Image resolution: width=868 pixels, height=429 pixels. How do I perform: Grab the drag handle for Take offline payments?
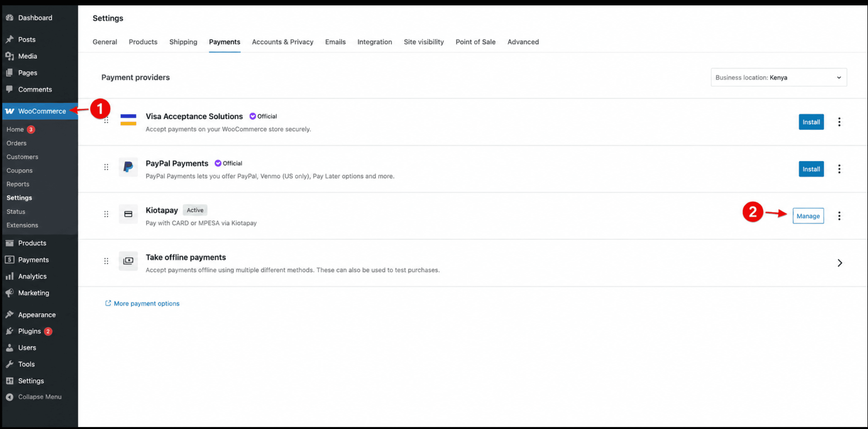point(106,261)
